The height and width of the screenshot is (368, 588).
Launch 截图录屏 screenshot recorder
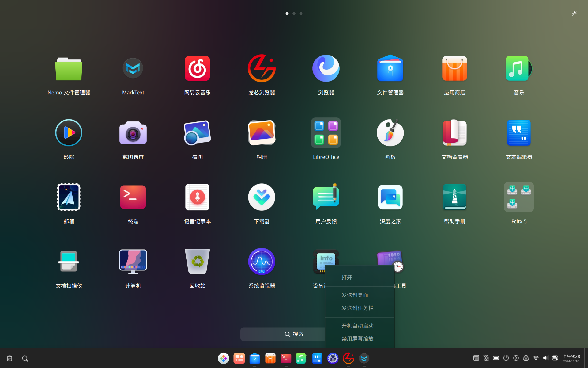(x=133, y=133)
